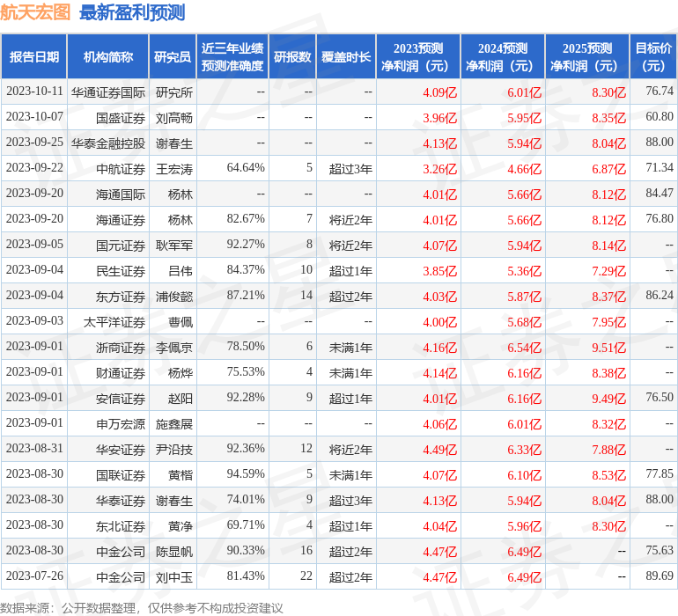Click the 航天宏图 title text

coord(35,11)
